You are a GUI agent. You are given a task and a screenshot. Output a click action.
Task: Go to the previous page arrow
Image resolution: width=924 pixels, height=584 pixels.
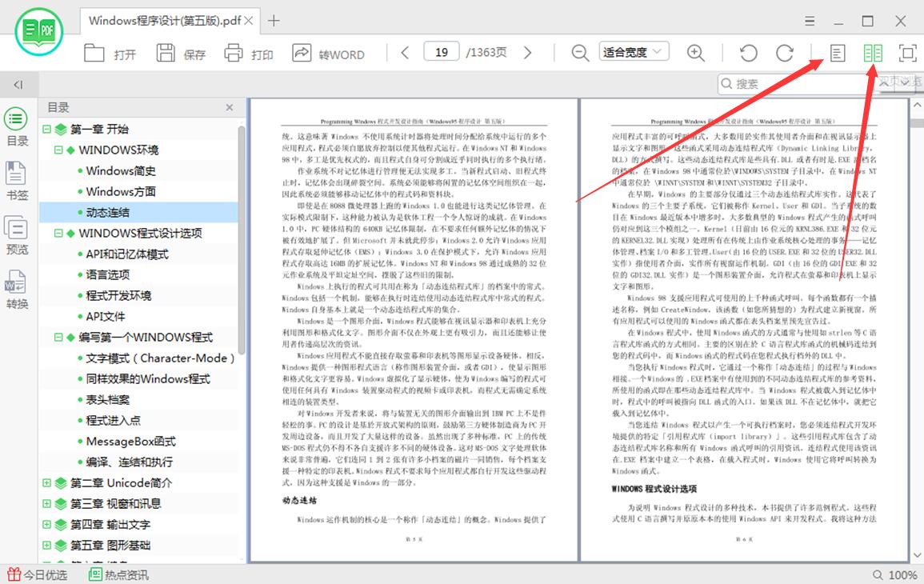[405, 53]
